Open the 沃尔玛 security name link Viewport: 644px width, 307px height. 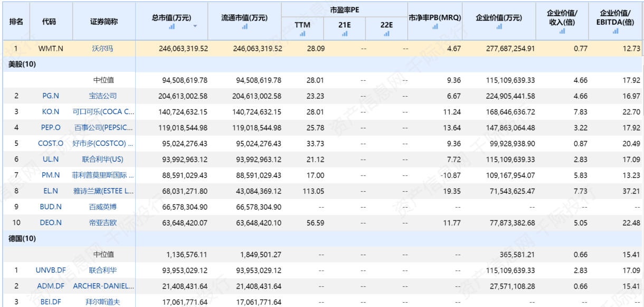tap(103, 49)
